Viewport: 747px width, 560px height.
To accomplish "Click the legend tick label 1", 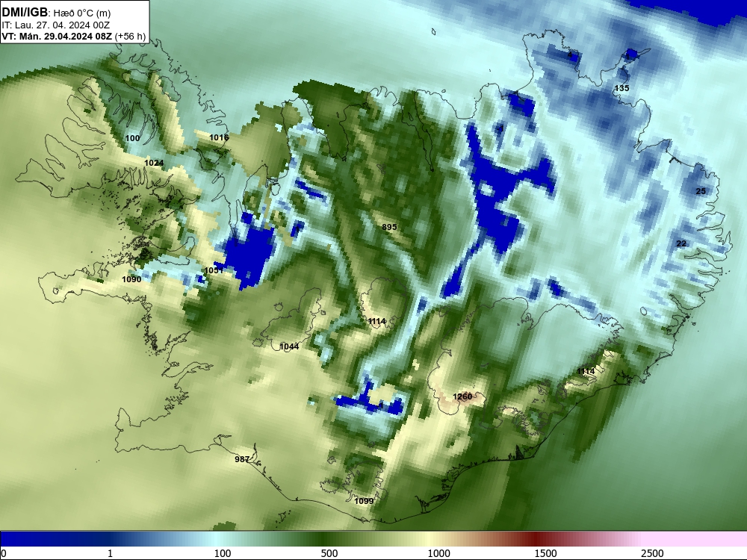I will pos(110,553).
